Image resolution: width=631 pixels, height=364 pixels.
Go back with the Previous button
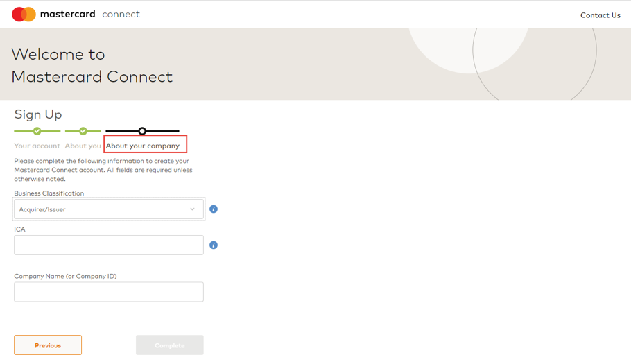(48, 345)
